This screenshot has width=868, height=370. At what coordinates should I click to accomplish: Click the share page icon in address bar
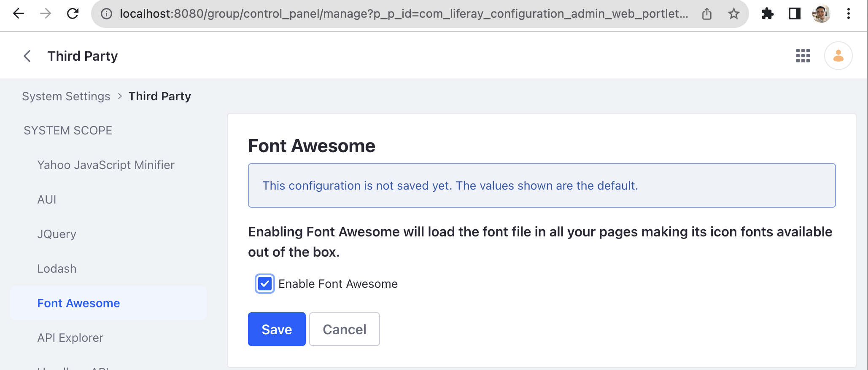[x=707, y=14]
